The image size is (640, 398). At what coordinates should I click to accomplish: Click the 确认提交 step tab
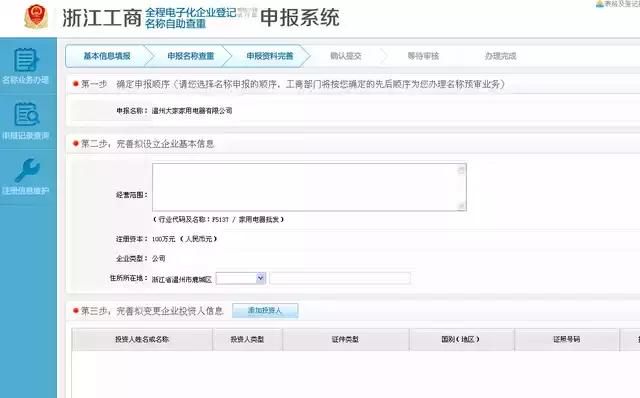346,56
